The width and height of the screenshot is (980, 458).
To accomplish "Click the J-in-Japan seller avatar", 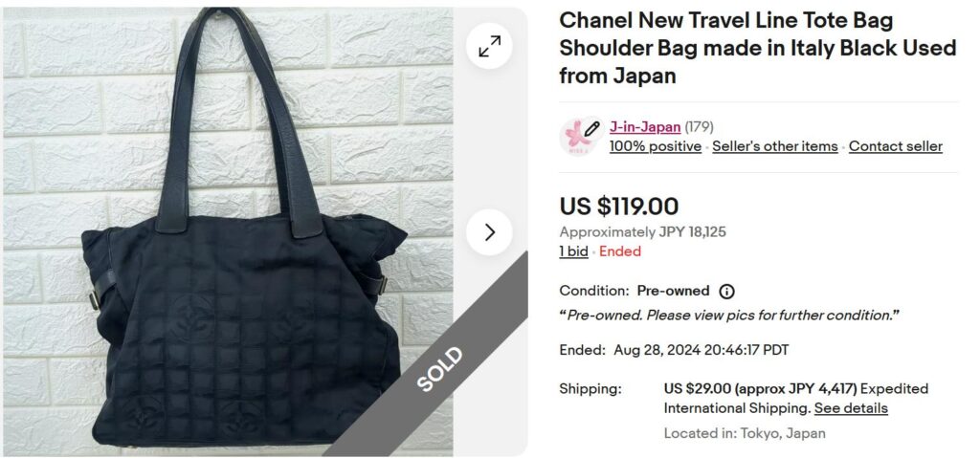I will point(575,137).
